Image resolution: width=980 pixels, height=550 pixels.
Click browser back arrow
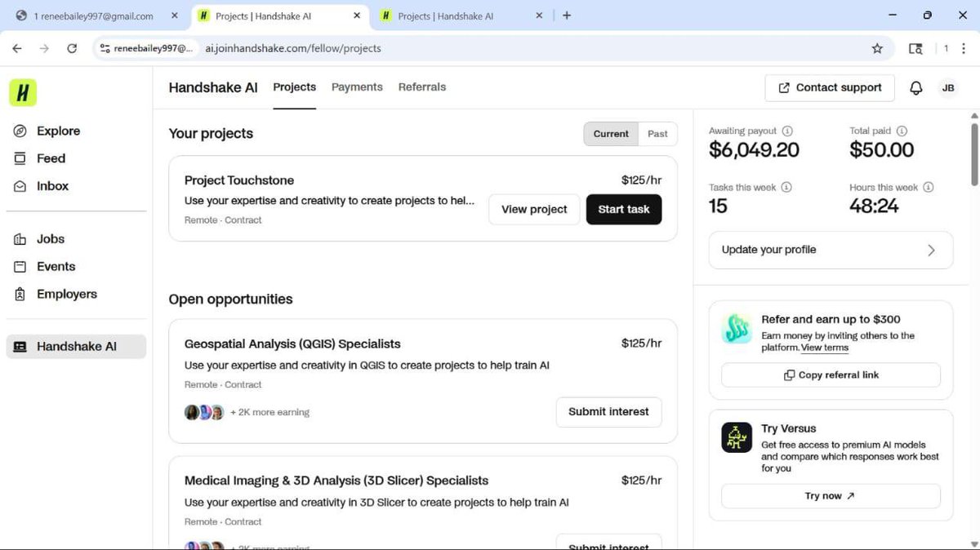click(17, 48)
